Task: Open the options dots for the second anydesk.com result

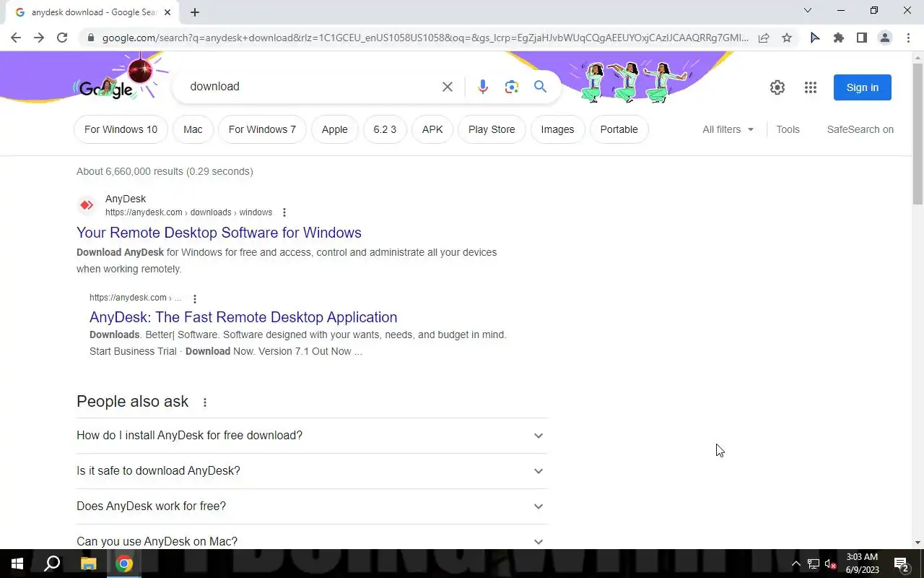Action: pyautogui.click(x=194, y=298)
